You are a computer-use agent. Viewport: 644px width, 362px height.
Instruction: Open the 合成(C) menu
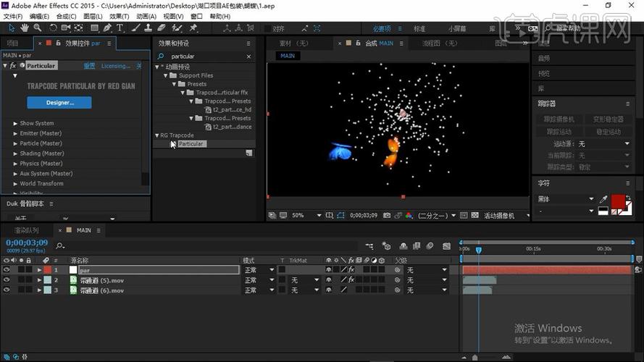pyautogui.click(x=67, y=17)
